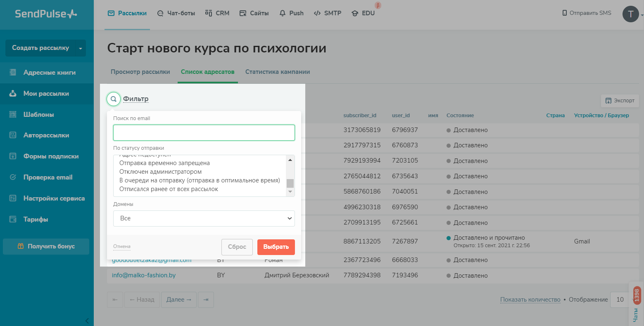Click the Фильтр search magnifier icon

tap(114, 99)
